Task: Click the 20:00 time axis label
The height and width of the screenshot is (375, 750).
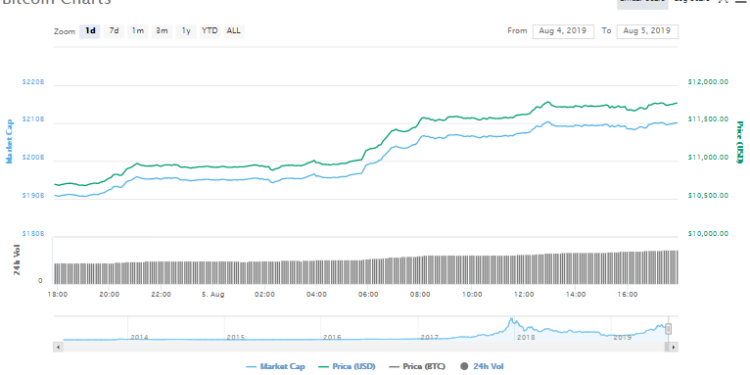Action: coord(110,295)
